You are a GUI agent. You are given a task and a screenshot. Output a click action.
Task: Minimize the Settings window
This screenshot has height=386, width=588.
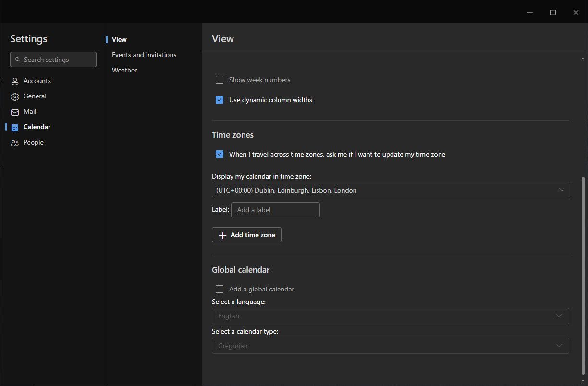[530, 12]
